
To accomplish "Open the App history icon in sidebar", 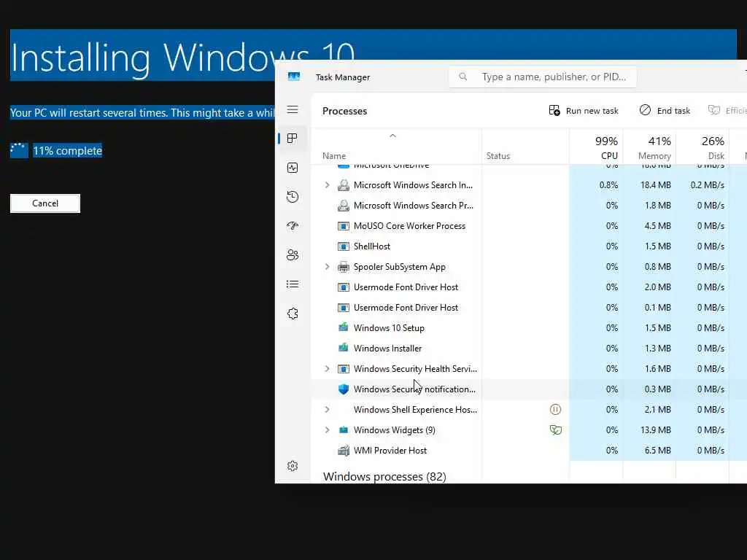I will tap(293, 197).
